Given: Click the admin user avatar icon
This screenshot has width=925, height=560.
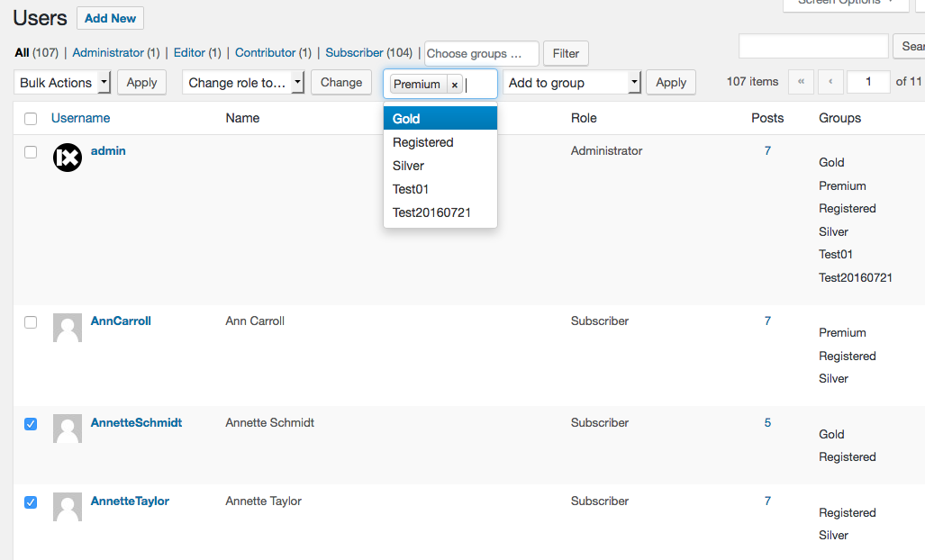Looking at the screenshot, I should coord(68,158).
